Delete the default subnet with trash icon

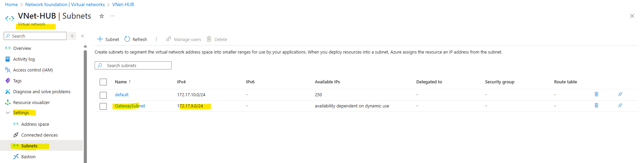596,94
